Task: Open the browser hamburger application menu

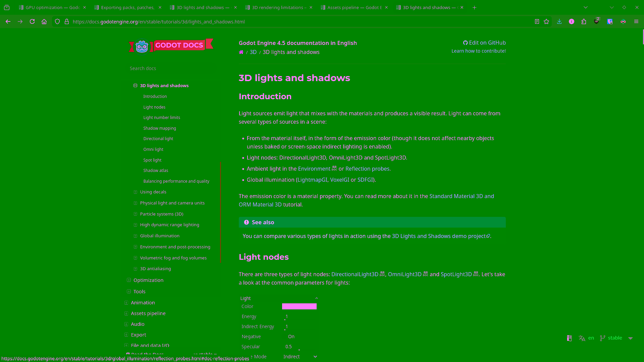Action: 636,21
